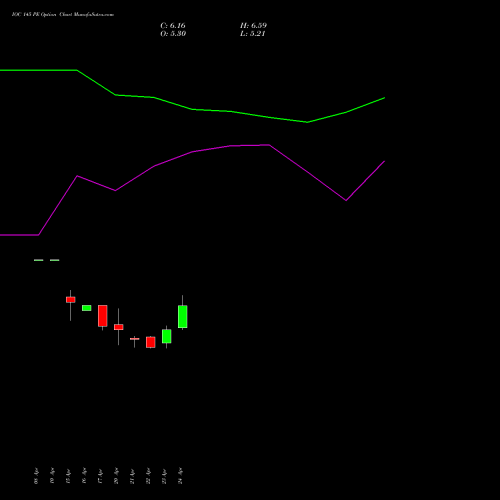Select the 16 Apr date label
Image resolution: width=500 pixels, height=500 pixels.
point(84,476)
